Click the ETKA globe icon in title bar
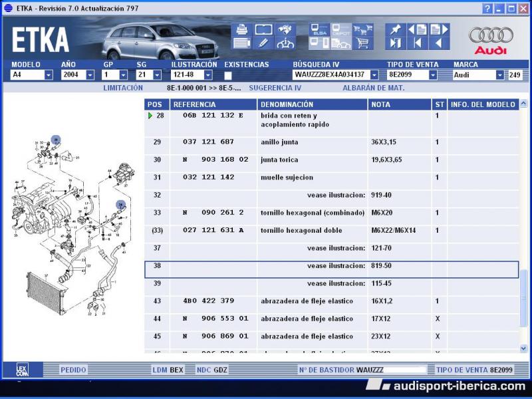This screenshot has width=532, height=399. pyautogui.click(x=8, y=8)
